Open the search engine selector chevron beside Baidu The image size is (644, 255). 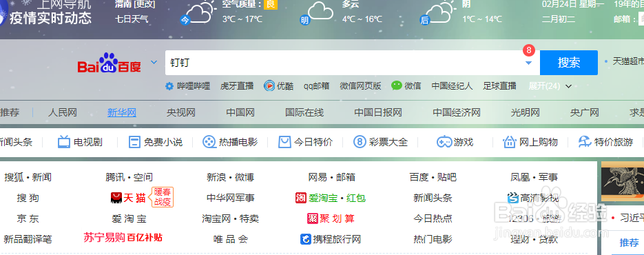154,63
